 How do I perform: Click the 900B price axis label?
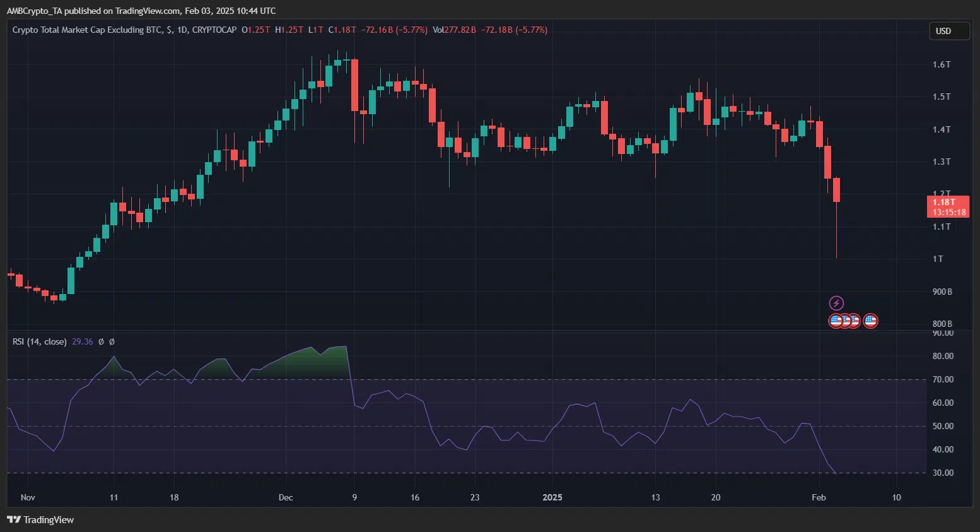tap(942, 292)
